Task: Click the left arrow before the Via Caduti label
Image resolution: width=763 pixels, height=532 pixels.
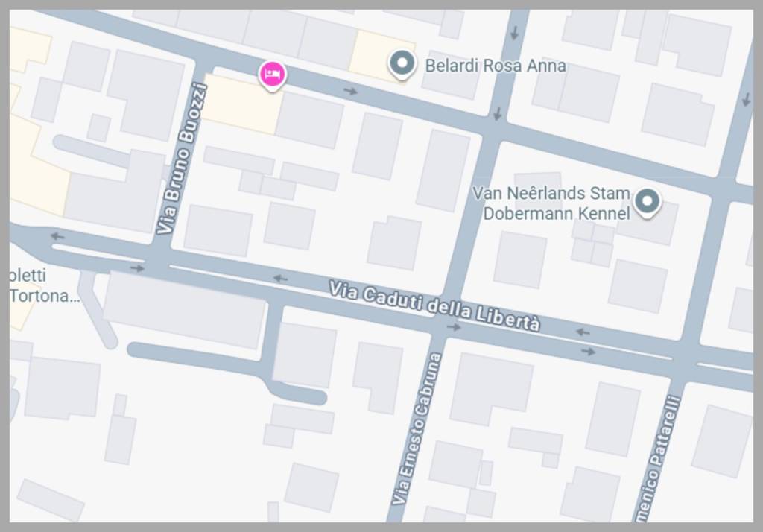Action: (280, 279)
